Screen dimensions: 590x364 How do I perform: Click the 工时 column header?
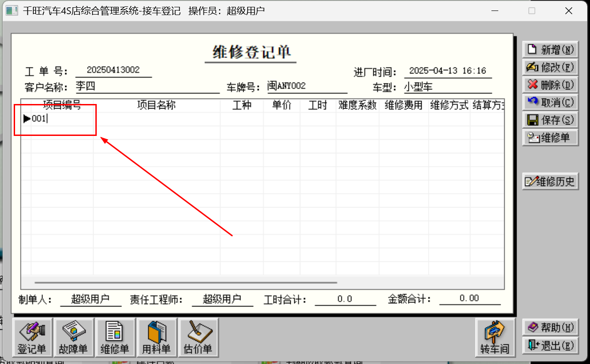(x=318, y=105)
